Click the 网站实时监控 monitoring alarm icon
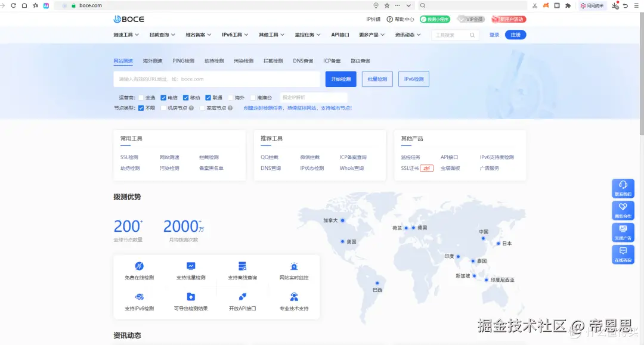Screen dimensions: 644x345 293,266
